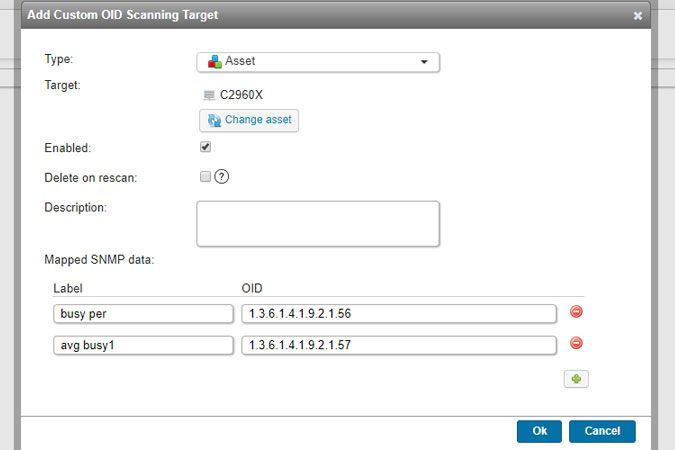Image resolution: width=675 pixels, height=450 pixels.
Task: Add a new SNMP mapping row
Action: [x=576, y=379]
